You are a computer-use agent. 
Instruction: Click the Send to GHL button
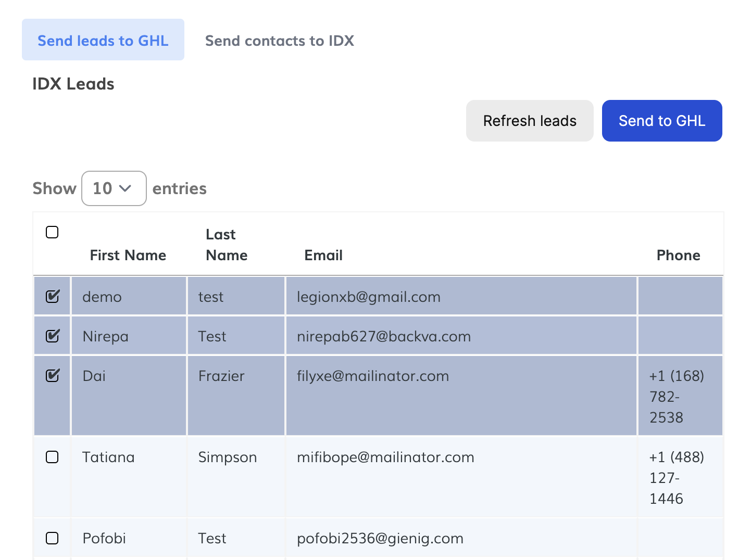pos(661,121)
